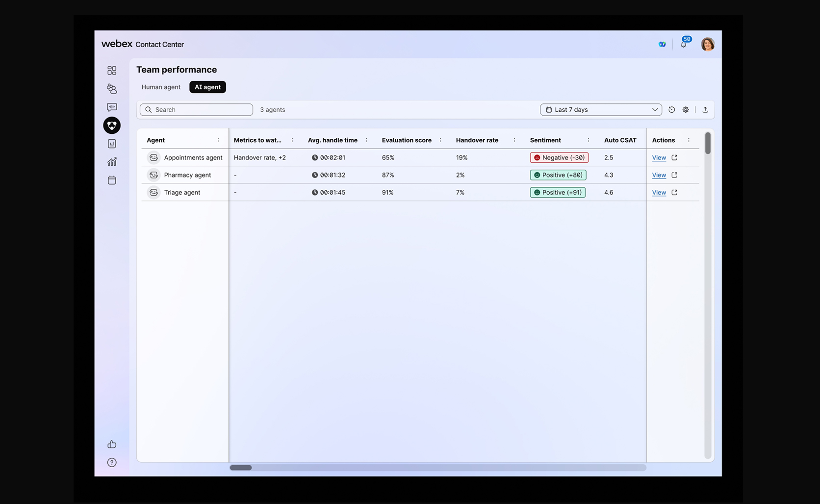Click the notifications bell icon
Screen dimensions: 820x504
pos(683,44)
